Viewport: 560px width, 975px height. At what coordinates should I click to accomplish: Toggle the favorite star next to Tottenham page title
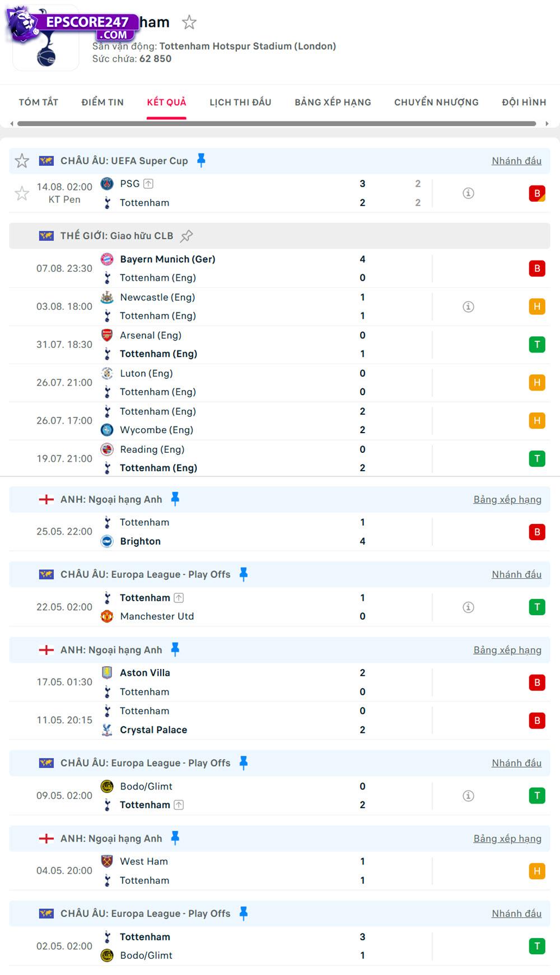[x=189, y=22]
